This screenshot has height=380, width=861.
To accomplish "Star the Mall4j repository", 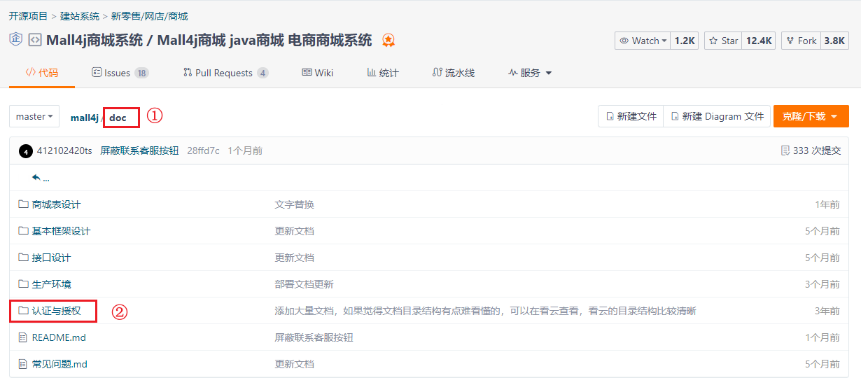I will click(x=723, y=41).
